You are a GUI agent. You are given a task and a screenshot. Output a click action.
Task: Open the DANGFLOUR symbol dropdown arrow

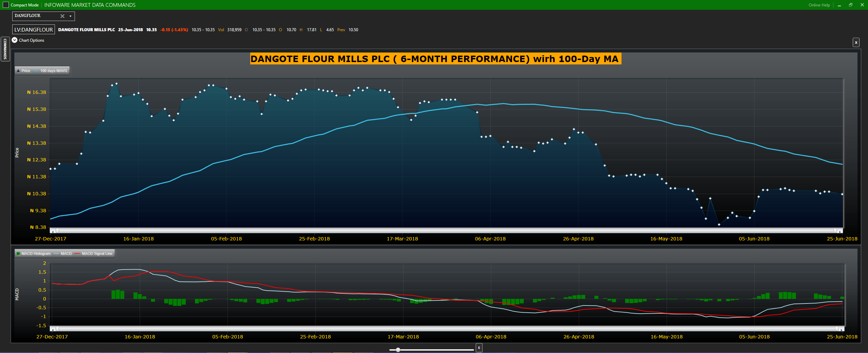coord(71,16)
